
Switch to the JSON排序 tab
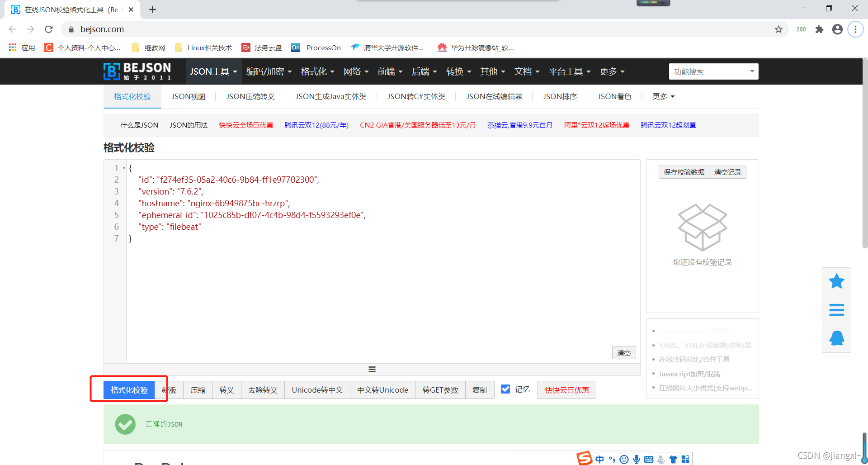560,96
